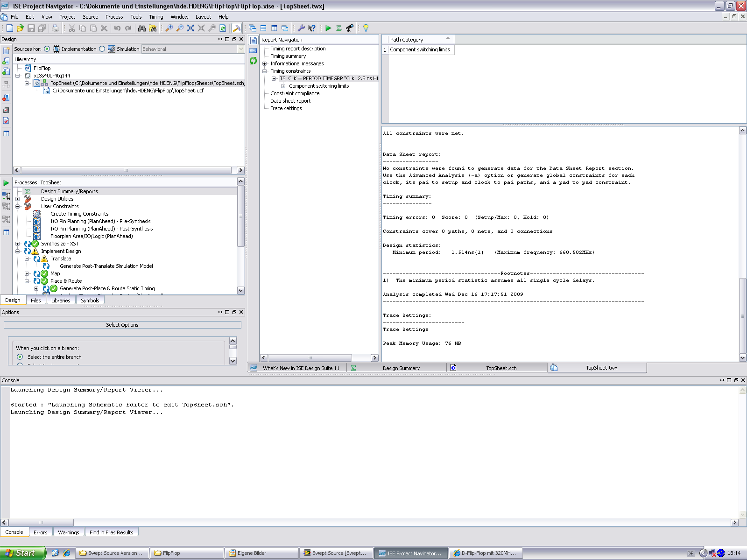Click the green refresh icon in report sidebar
This screenshot has width=747, height=560.
[x=253, y=61]
